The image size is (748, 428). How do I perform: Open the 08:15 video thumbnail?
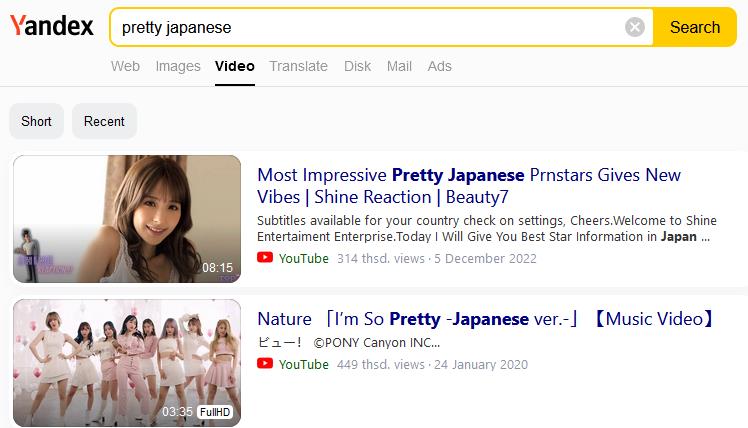tap(127, 219)
